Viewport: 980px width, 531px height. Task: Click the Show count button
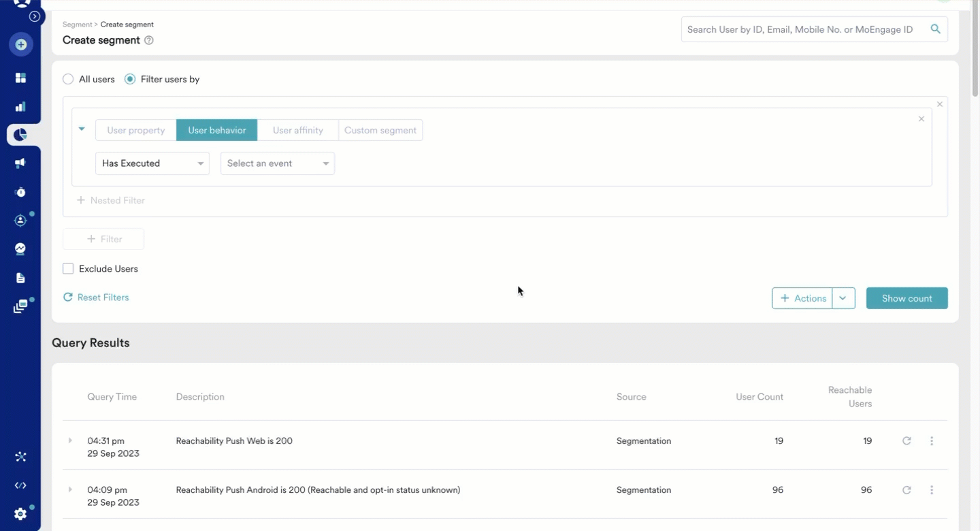point(907,298)
